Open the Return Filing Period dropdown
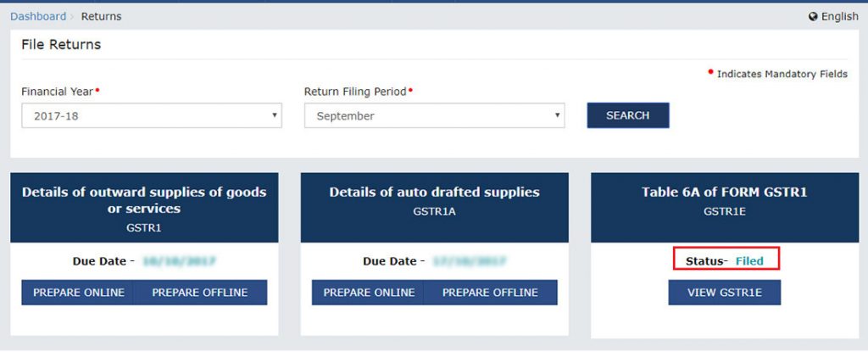Viewport: 868px width, 352px height. [x=434, y=116]
